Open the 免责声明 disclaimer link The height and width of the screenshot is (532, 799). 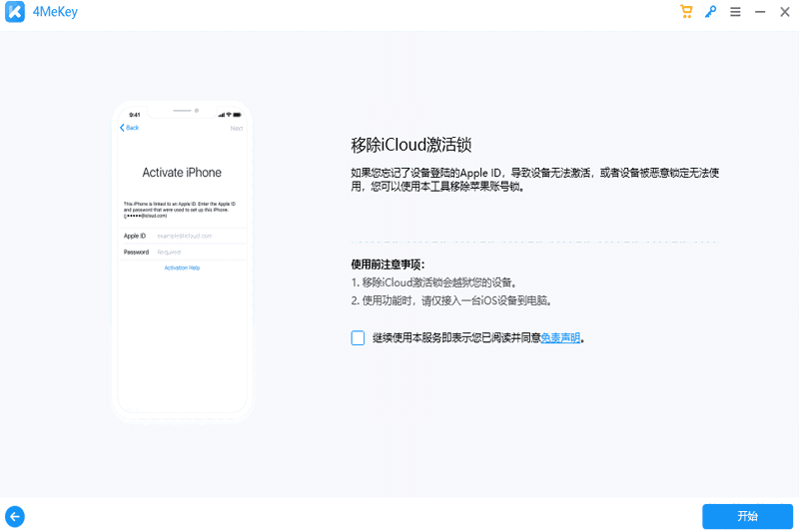pyautogui.click(x=560, y=338)
